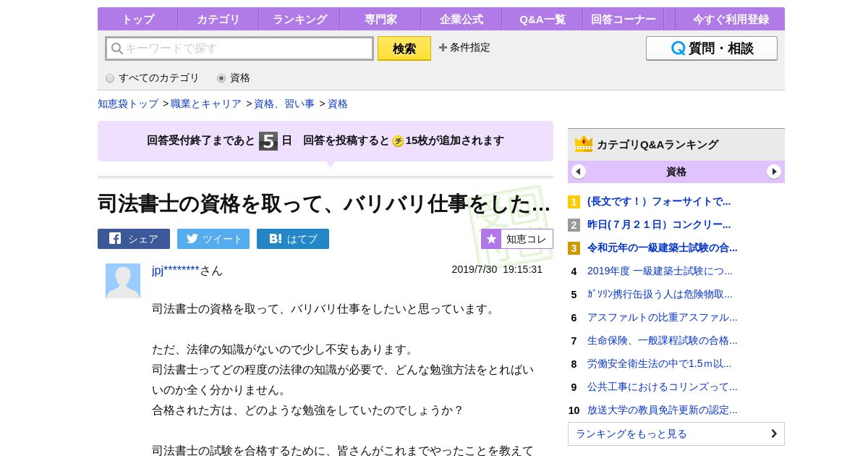The image size is (868, 456).
Task: Open ranking 3 一級建築士試験の合 question
Action: [663, 248]
